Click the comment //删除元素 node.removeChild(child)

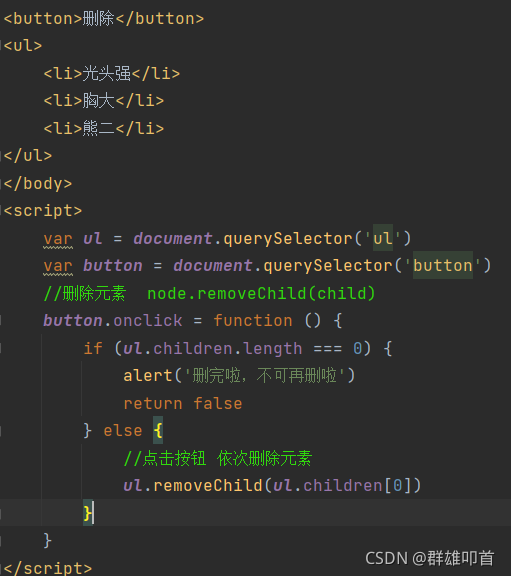coord(209,293)
